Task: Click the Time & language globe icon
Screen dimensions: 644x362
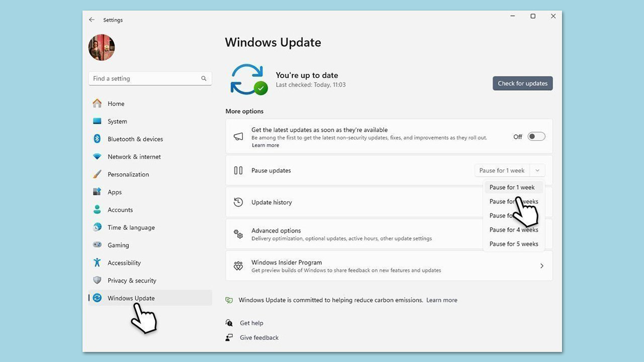Action: click(x=97, y=227)
